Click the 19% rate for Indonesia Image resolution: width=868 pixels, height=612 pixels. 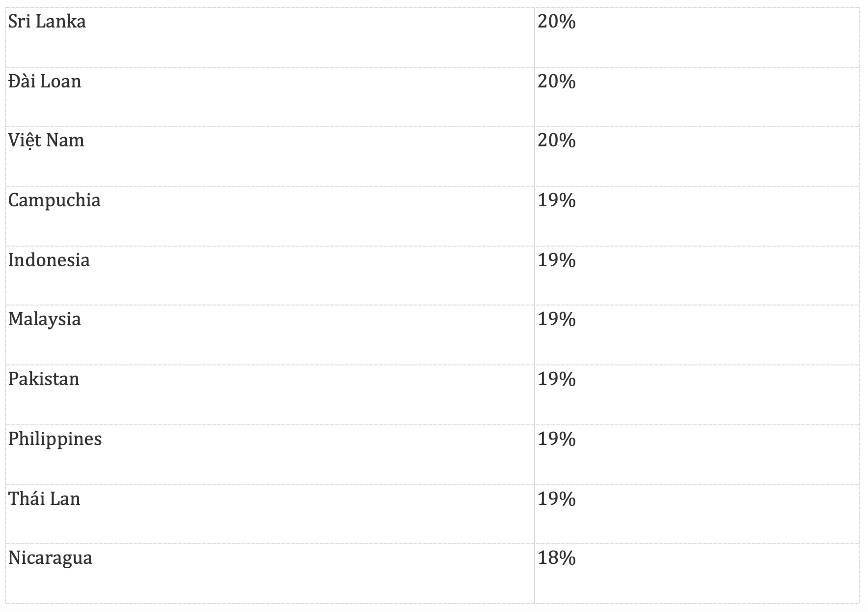556,260
